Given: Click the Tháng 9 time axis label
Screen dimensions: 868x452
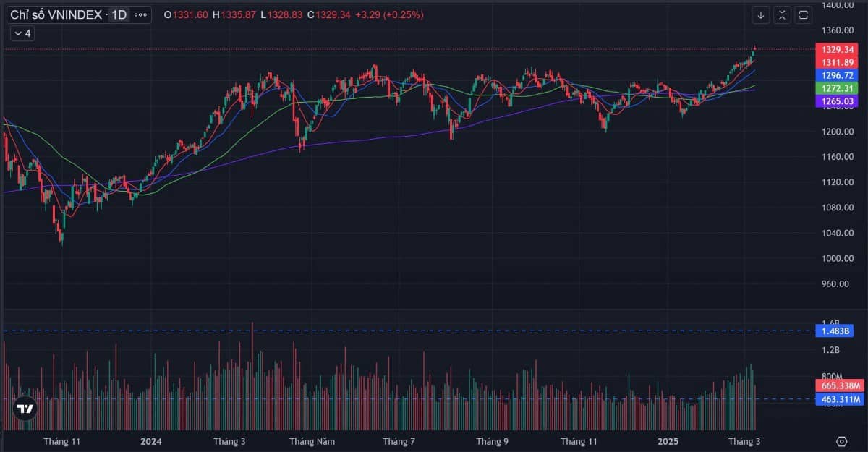Looking at the screenshot, I should pos(493,441).
